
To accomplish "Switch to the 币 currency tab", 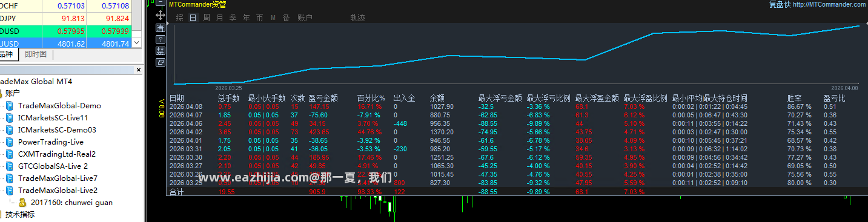I will [259, 18].
